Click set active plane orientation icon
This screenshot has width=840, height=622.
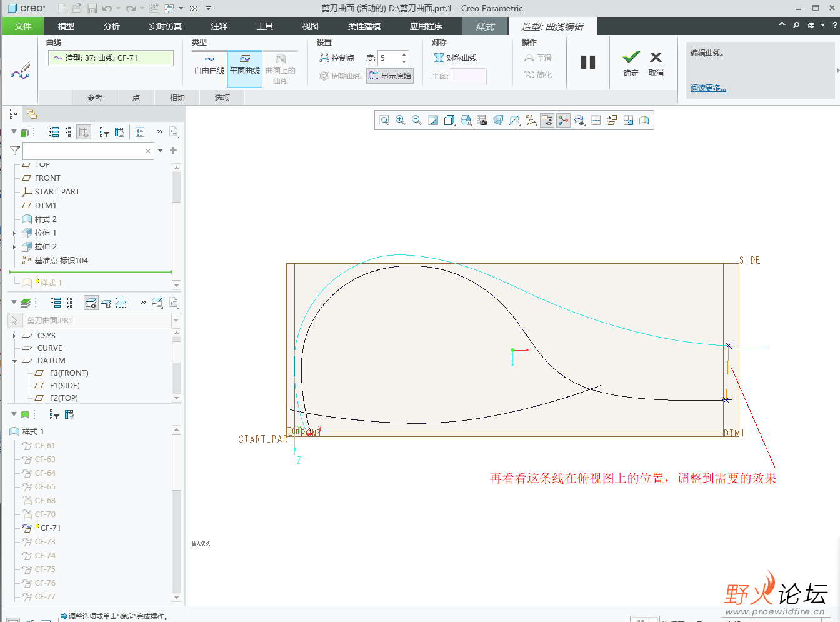[x=612, y=120]
